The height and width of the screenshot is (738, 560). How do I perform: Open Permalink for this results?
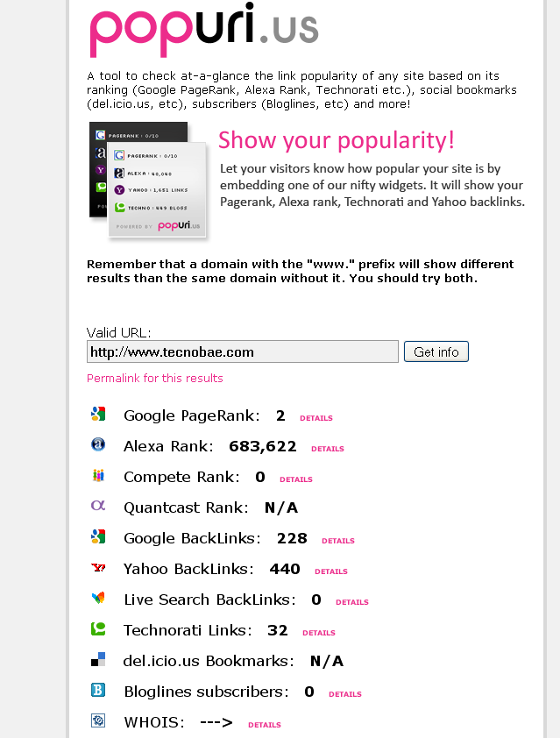[x=155, y=378]
